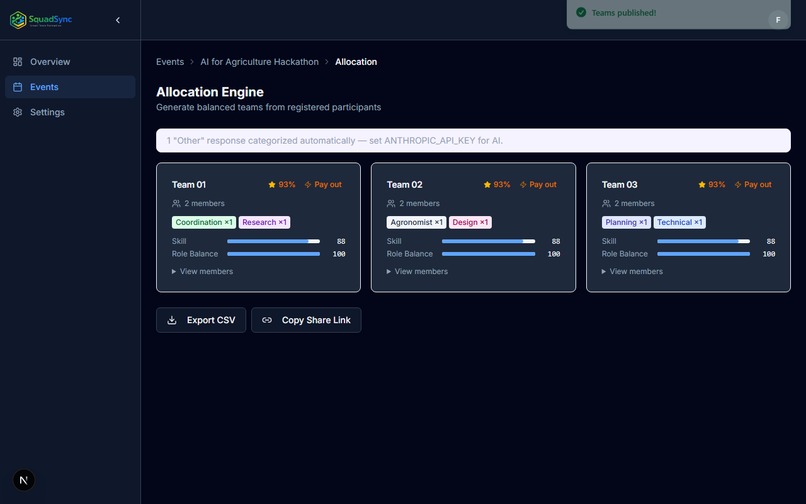Click the Export CSV button
Image resolution: width=806 pixels, height=504 pixels.
point(201,320)
